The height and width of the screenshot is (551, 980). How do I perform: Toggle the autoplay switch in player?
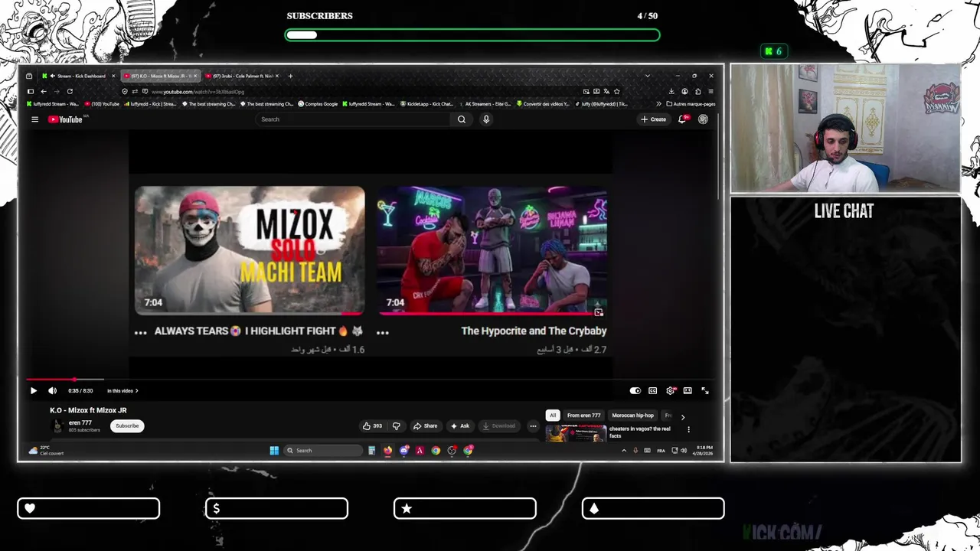[x=635, y=390]
